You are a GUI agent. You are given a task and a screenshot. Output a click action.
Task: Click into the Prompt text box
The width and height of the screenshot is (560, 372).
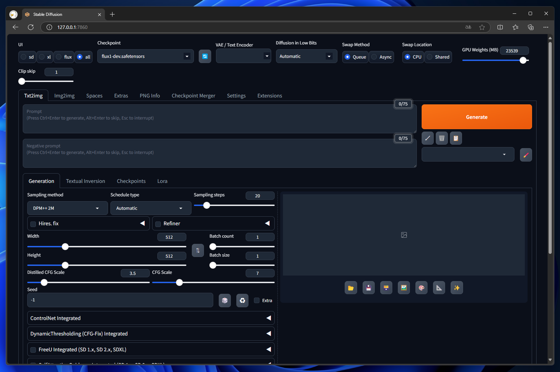pyautogui.click(x=219, y=119)
